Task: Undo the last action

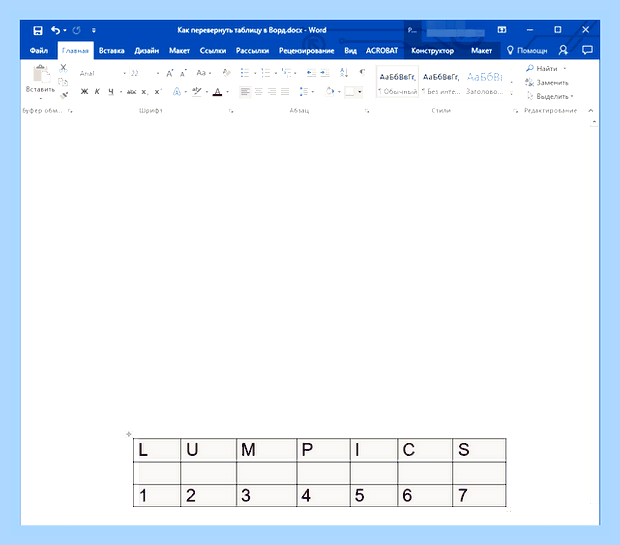Action: (55, 30)
